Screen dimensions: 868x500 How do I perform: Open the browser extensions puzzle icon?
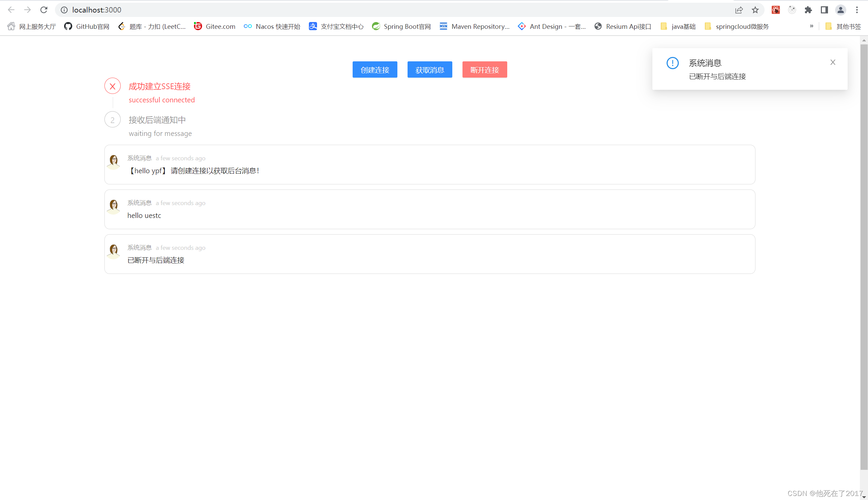tap(808, 9)
